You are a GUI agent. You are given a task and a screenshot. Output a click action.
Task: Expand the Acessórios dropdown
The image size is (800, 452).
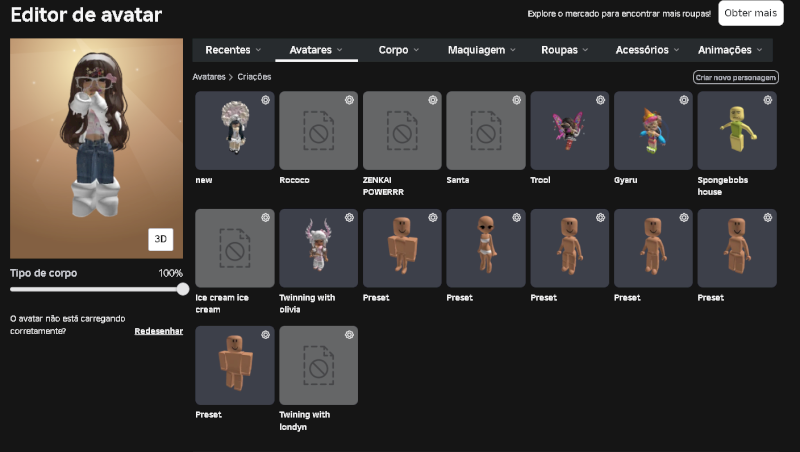647,50
